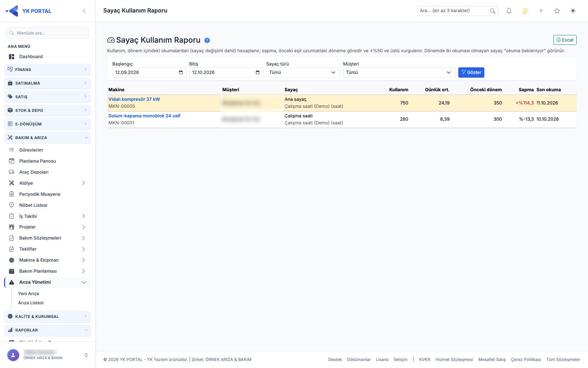Open Bitiş date calendar picker icon
Image resolution: width=588 pixels, height=368 pixels.
[x=258, y=72]
